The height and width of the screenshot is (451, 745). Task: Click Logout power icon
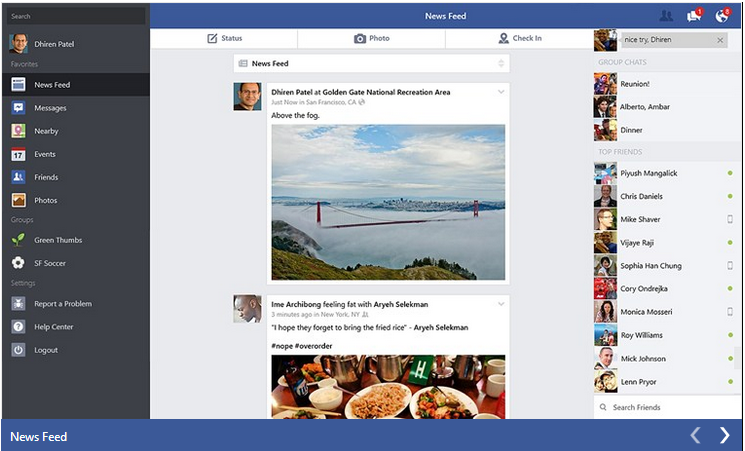pos(19,350)
